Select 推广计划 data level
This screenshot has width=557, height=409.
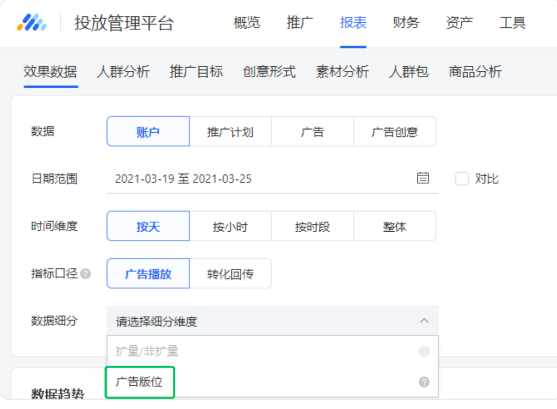[x=231, y=131]
